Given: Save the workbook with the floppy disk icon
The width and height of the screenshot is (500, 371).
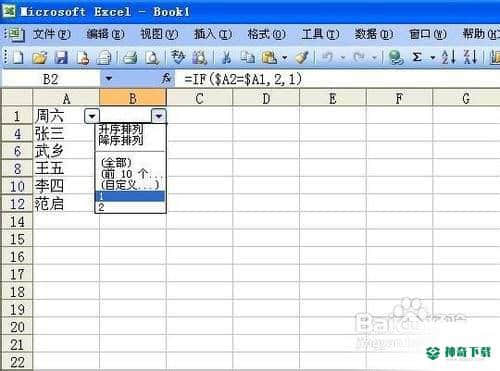Looking at the screenshot, I should 61,58.
